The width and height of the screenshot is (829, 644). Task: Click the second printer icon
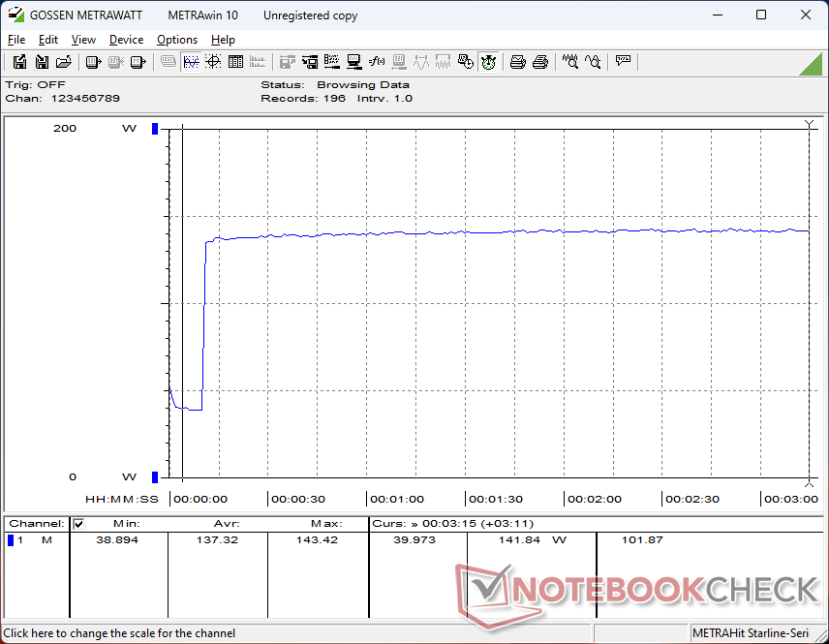coord(540,62)
